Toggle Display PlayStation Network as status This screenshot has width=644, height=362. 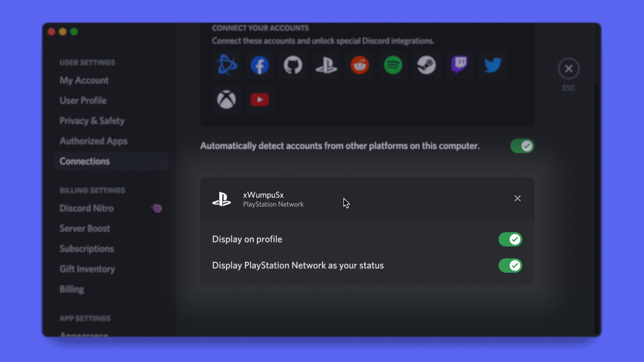[x=510, y=265]
